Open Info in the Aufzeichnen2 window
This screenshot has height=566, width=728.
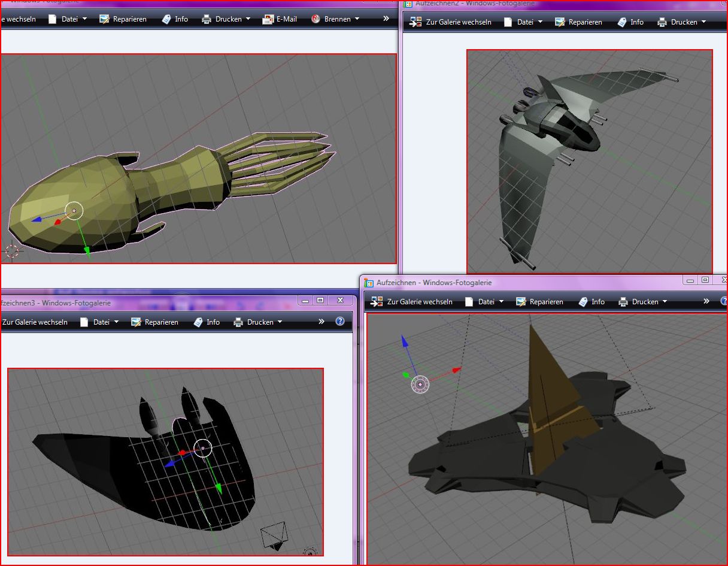(630, 22)
